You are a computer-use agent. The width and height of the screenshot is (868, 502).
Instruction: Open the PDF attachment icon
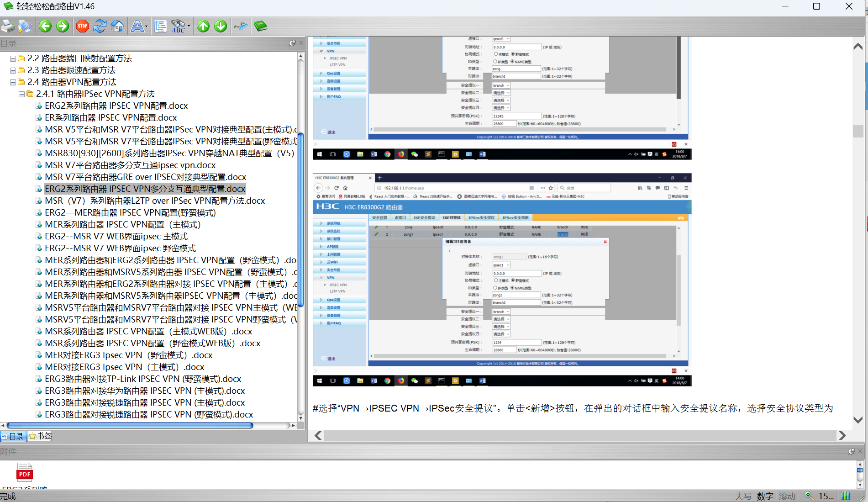click(x=25, y=473)
